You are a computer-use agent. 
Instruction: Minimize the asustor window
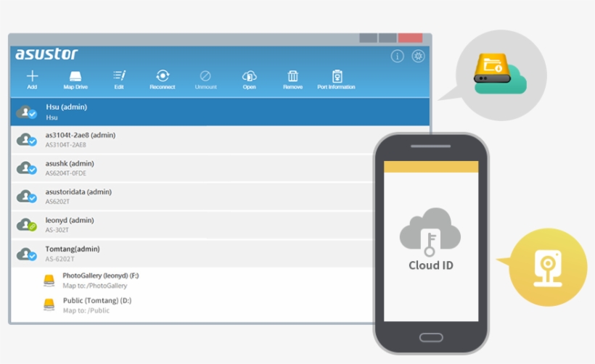pos(368,38)
